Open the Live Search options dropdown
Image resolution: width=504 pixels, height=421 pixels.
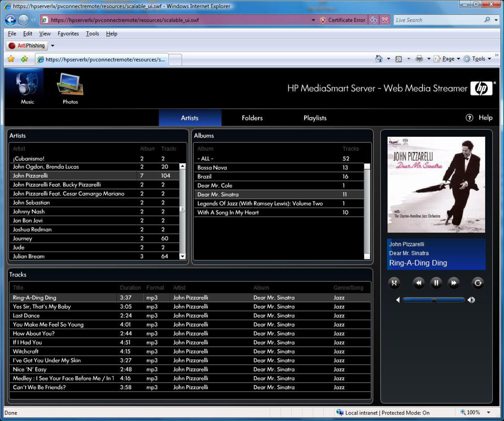496,20
